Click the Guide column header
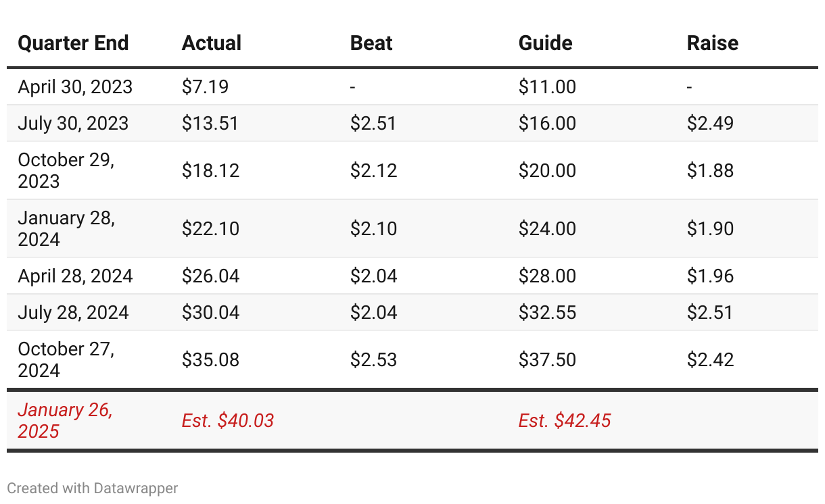Viewport: 825px width, 504px height. (x=545, y=43)
